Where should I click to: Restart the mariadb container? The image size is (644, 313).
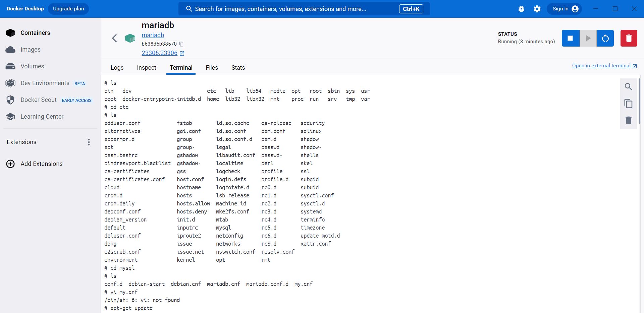605,38
